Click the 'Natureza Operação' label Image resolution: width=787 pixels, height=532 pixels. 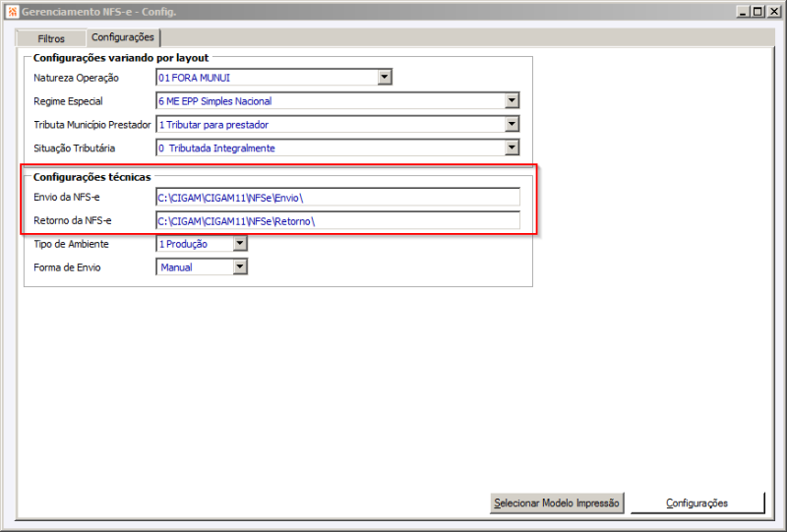pyautogui.click(x=77, y=78)
